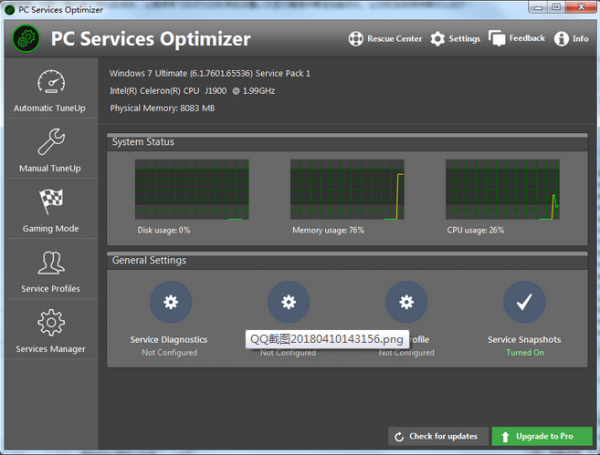Select the Manual TuneUp wrench icon
600x455 pixels.
51,142
